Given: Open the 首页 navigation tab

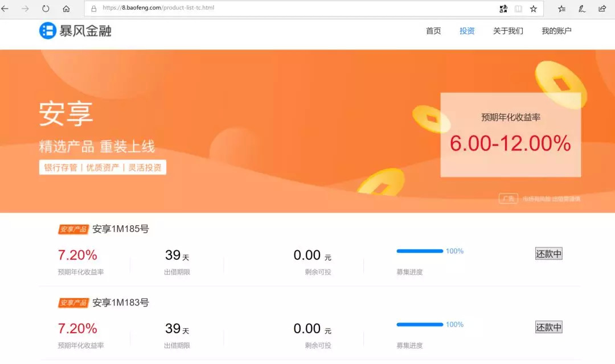Looking at the screenshot, I should click(x=433, y=31).
